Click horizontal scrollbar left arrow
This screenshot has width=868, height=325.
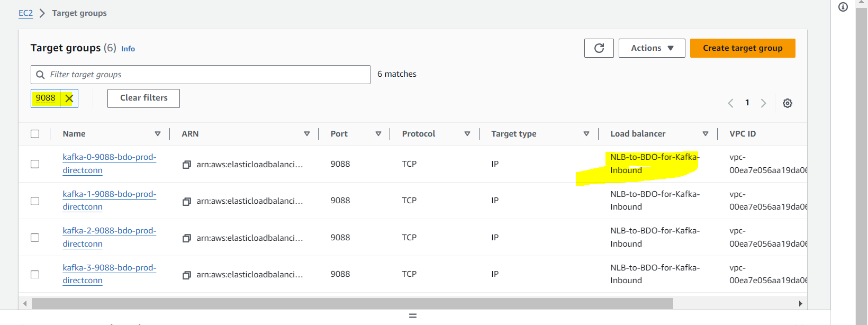pos(25,303)
